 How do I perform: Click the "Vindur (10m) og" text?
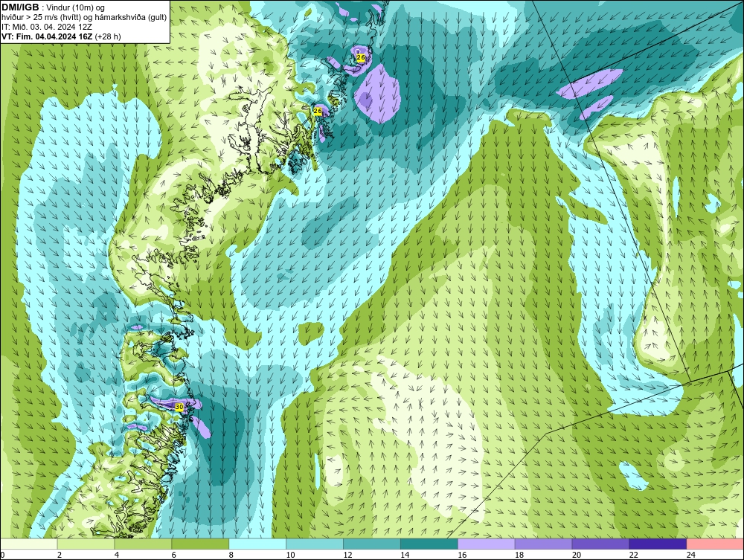point(75,7)
